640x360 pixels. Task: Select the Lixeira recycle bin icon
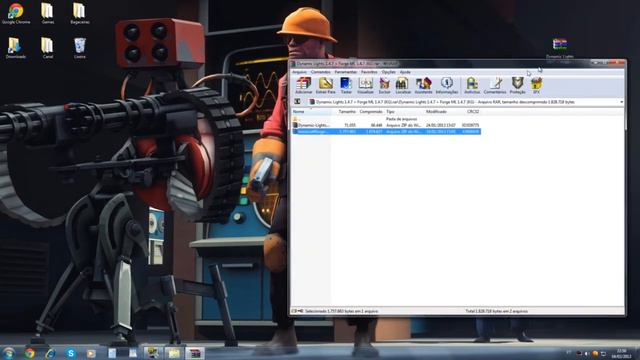point(80,48)
